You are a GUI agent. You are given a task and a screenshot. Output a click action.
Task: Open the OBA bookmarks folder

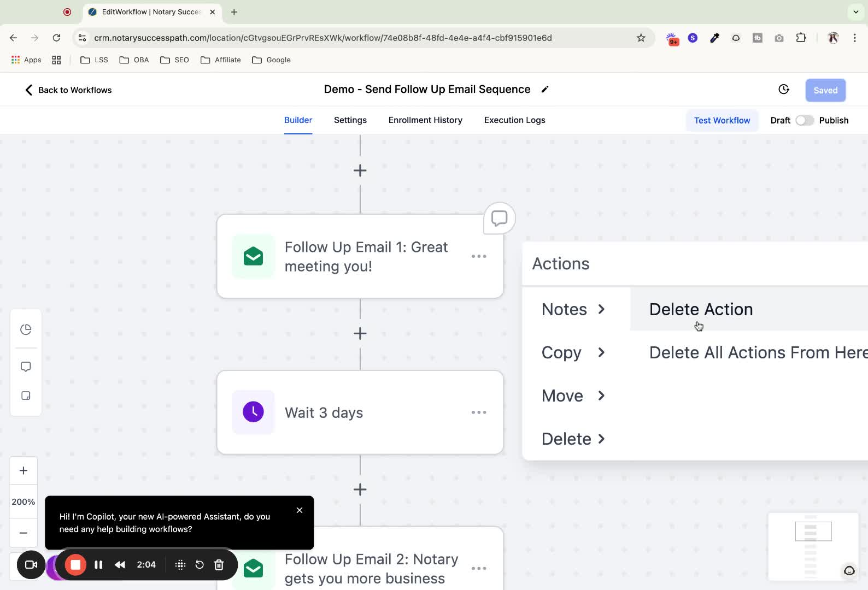tap(134, 60)
